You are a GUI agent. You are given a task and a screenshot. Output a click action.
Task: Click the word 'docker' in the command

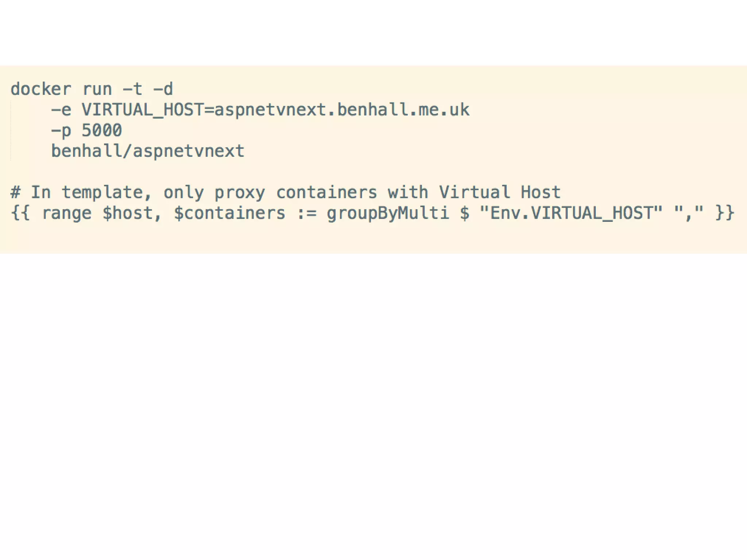[41, 89]
